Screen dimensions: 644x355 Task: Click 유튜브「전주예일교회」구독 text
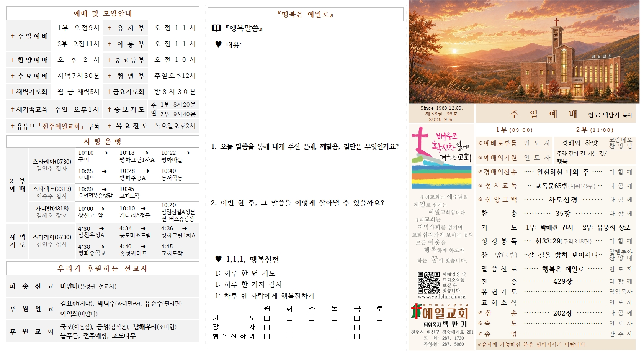(x=56, y=126)
